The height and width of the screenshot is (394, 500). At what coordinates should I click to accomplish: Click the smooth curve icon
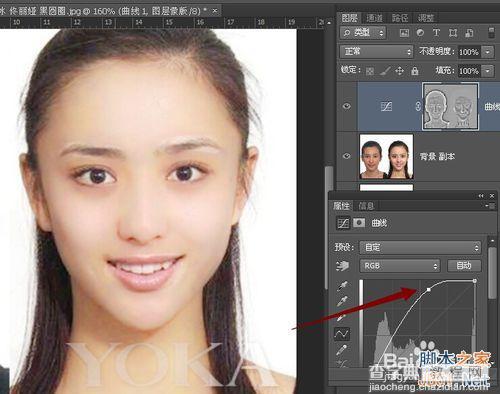click(342, 363)
